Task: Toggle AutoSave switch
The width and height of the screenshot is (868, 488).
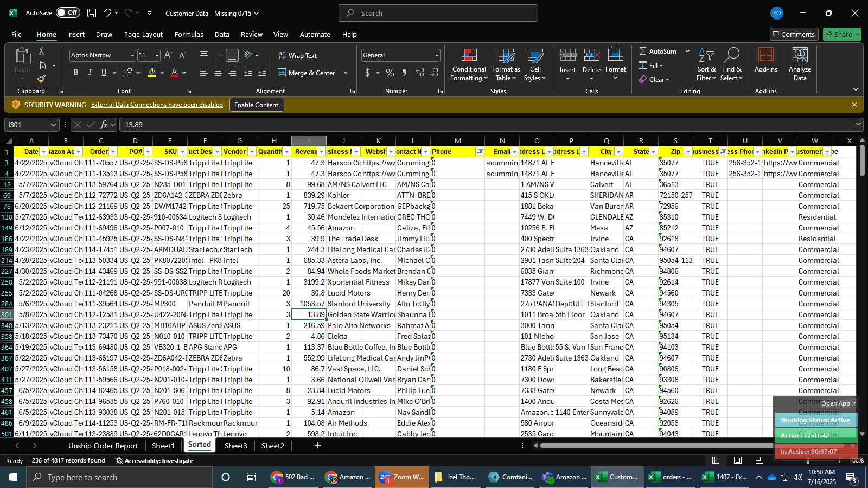Action: (68, 12)
